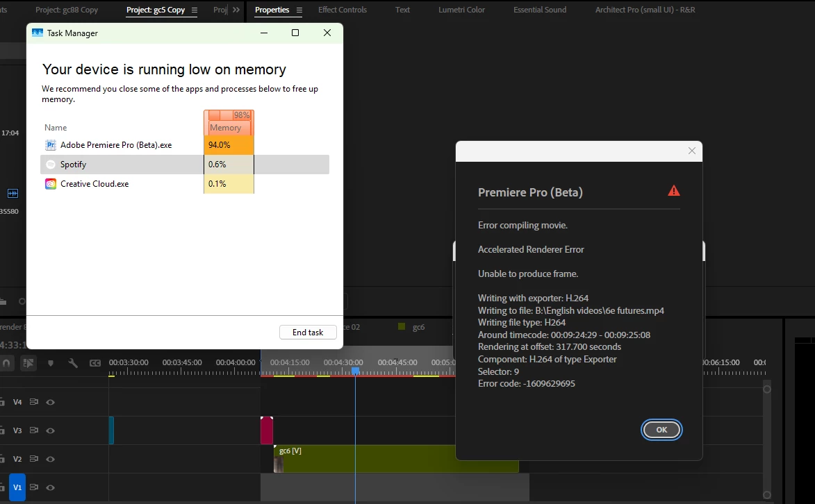Screen dimensions: 815x504
Task: Select the gc6 sequence tab in timeline
Action: click(418, 327)
